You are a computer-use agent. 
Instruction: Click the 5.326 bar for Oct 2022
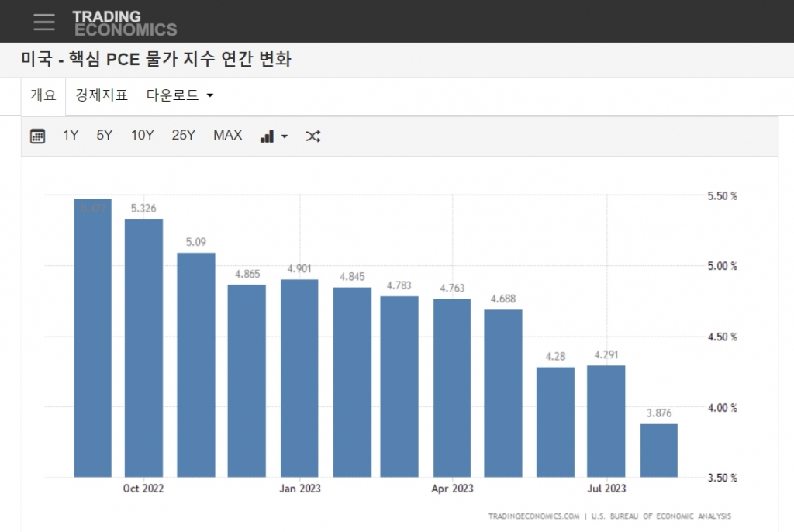(143, 349)
